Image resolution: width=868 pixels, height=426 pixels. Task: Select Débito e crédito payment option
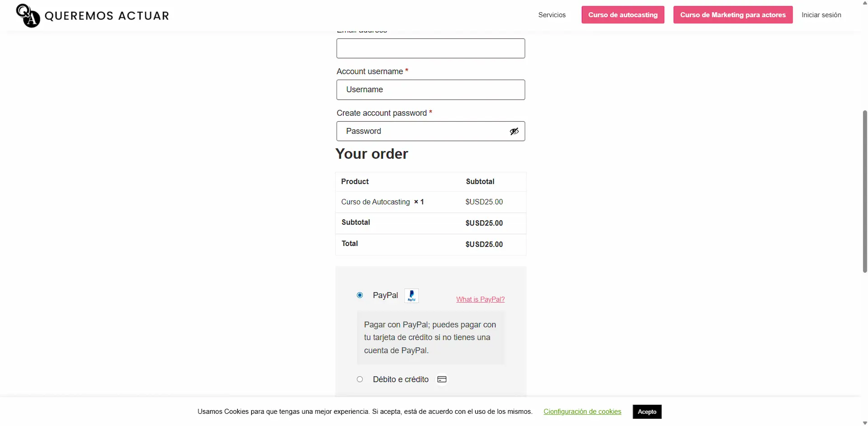[x=360, y=379]
